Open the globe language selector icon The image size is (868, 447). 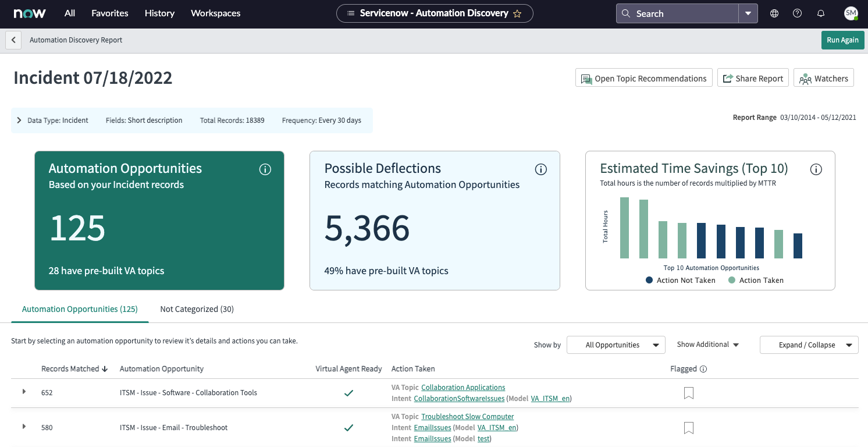774,13
